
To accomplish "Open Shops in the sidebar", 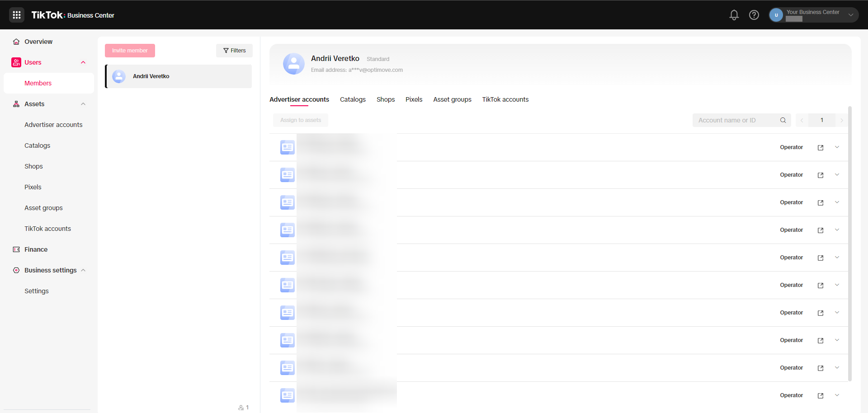I will pos(33,166).
